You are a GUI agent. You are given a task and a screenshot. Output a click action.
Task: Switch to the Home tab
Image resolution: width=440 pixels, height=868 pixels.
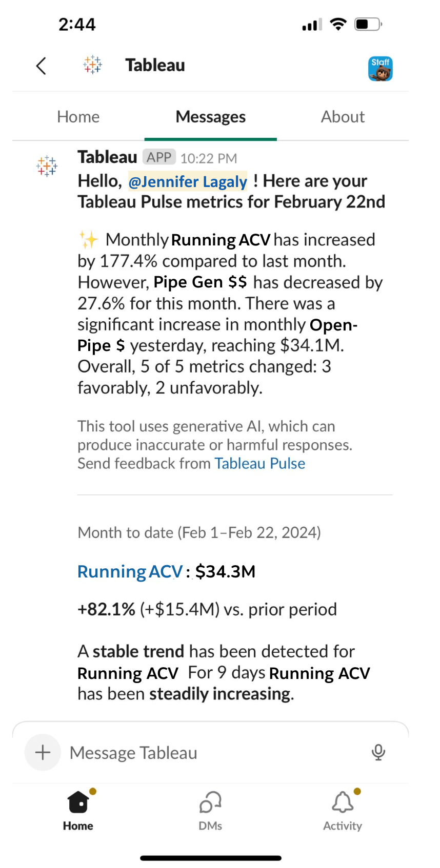78,117
